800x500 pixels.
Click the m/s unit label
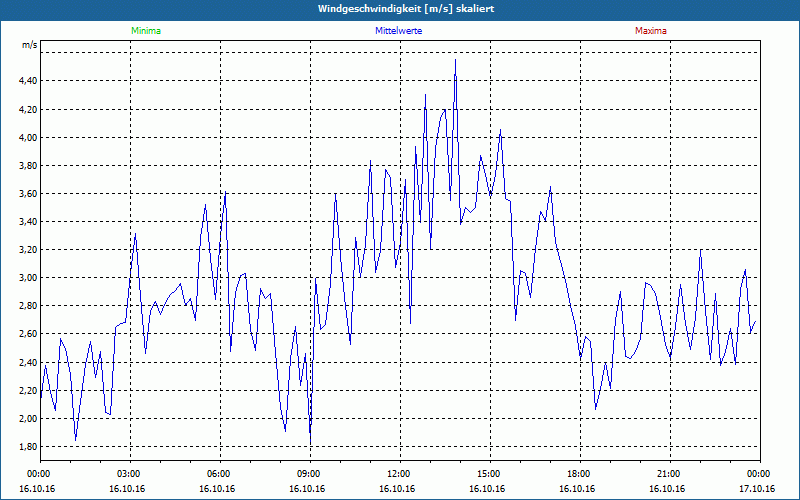(x=30, y=45)
